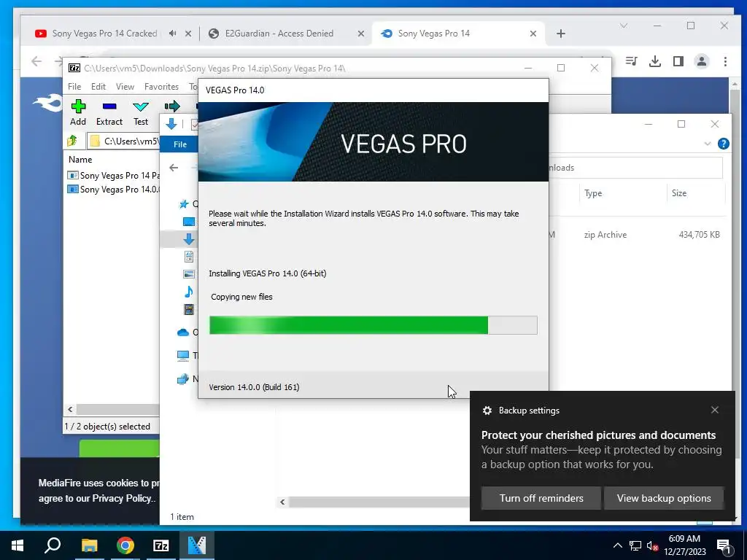Click Chrome back navigation arrow

[36, 61]
